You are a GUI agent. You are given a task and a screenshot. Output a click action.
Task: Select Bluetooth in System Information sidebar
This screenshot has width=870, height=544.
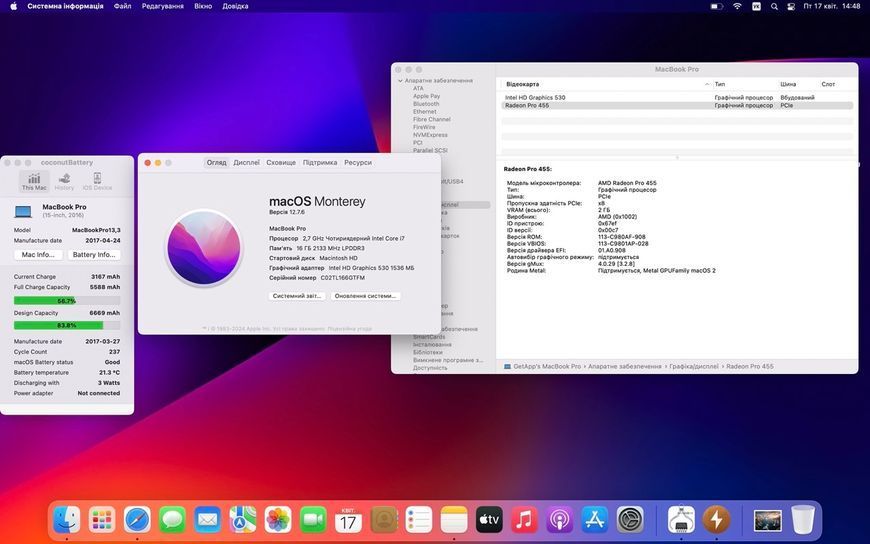pyautogui.click(x=426, y=104)
